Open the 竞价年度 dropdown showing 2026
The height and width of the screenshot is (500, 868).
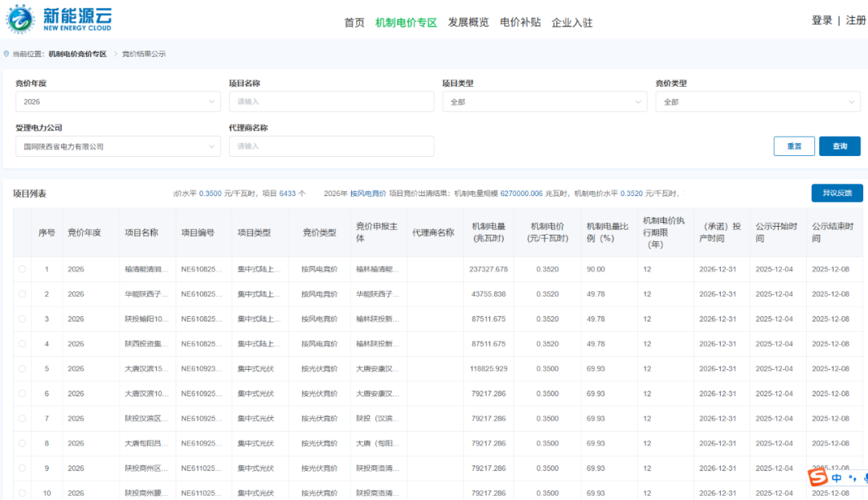point(117,102)
